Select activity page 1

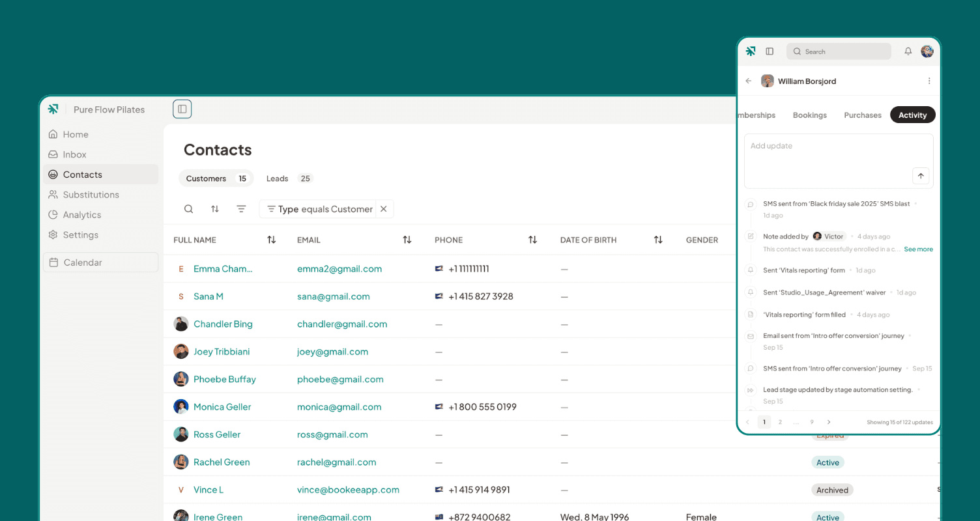coord(764,422)
